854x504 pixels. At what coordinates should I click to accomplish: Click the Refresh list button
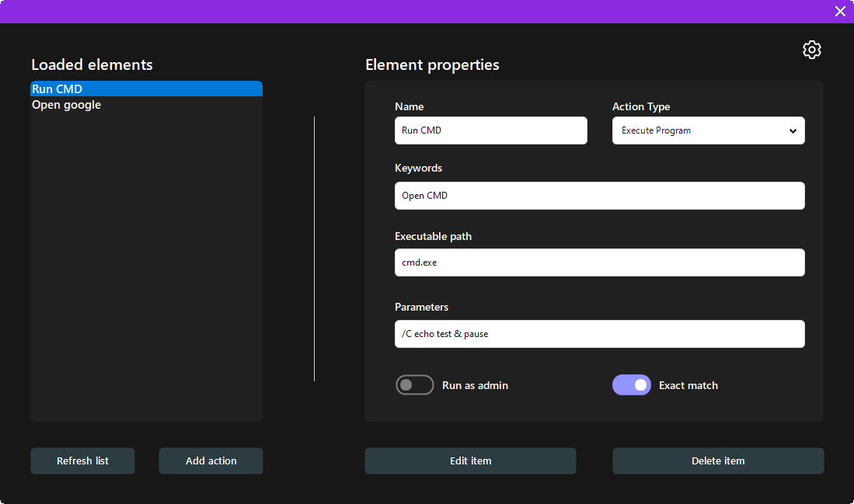pos(82,461)
